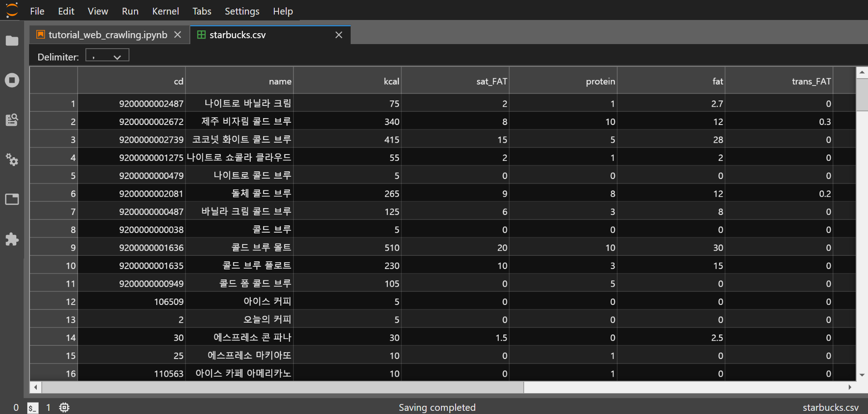868x414 pixels.
Task: Open the Help menu
Action: click(283, 11)
